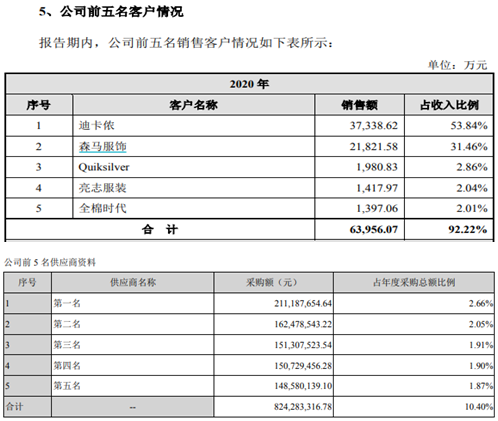Screen dimensions: 498x421
Task: Click the sales amount 37,338.62
Action: [374, 126]
